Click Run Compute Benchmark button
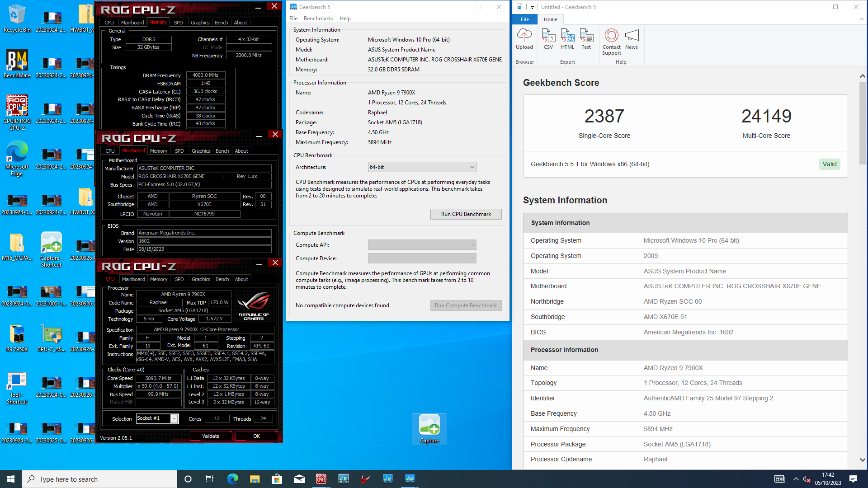Image resolution: width=868 pixels, height=488 pixels. (x=466, y=305)
